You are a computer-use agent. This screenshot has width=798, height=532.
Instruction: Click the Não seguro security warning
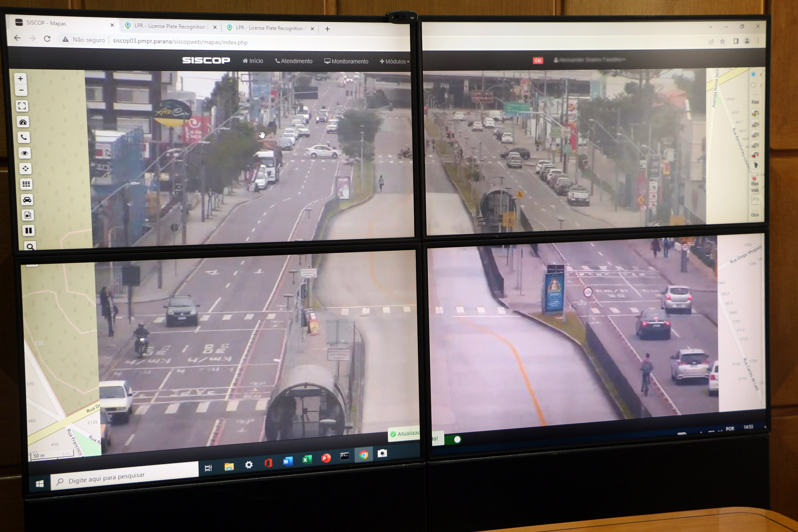(84, 40)
